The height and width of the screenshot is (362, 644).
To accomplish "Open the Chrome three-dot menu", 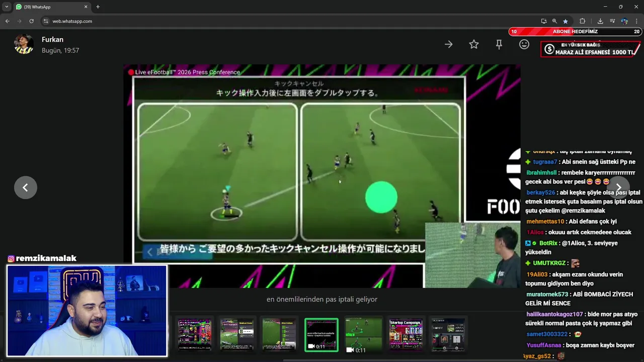I will click(x=636, y=21).
